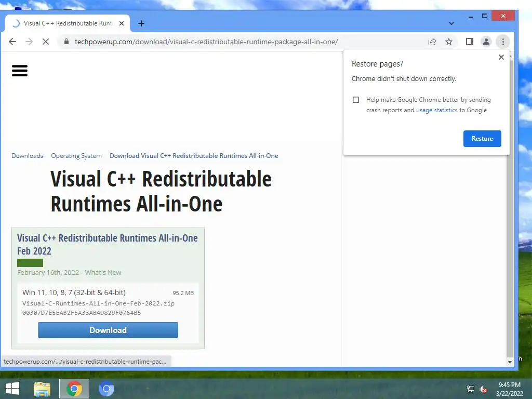Open the usage statistics link
Screen dimensions: 532x399
point(436,110)
